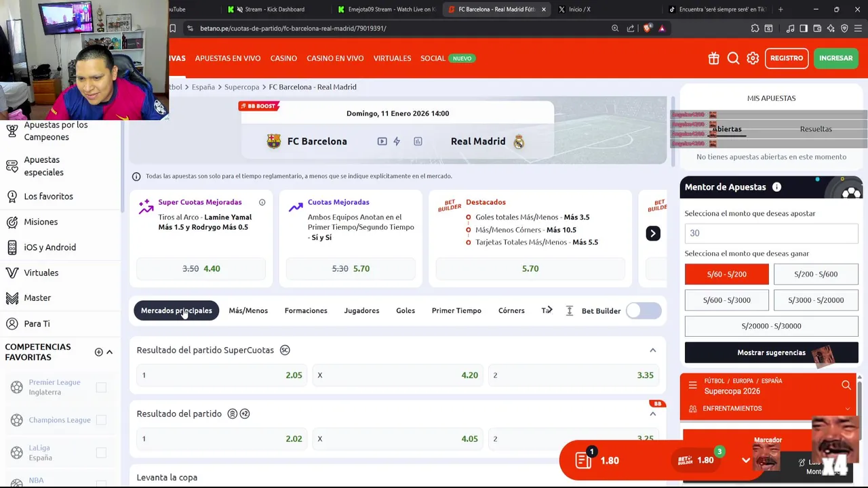Open the settings gear in Betano header
Screen dimensions: 868x488
pos(753,58)
